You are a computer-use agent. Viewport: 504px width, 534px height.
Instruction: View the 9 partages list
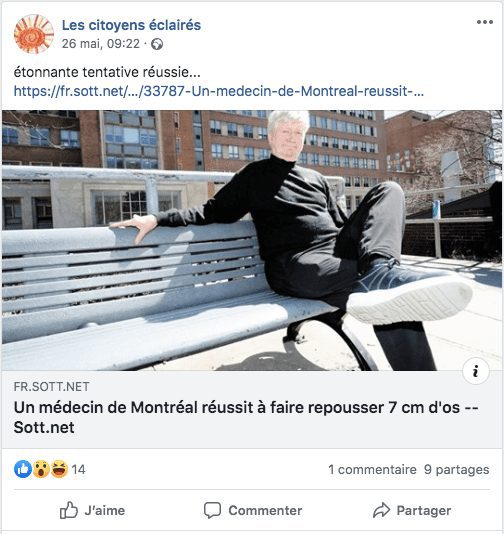tap(457, 470)
